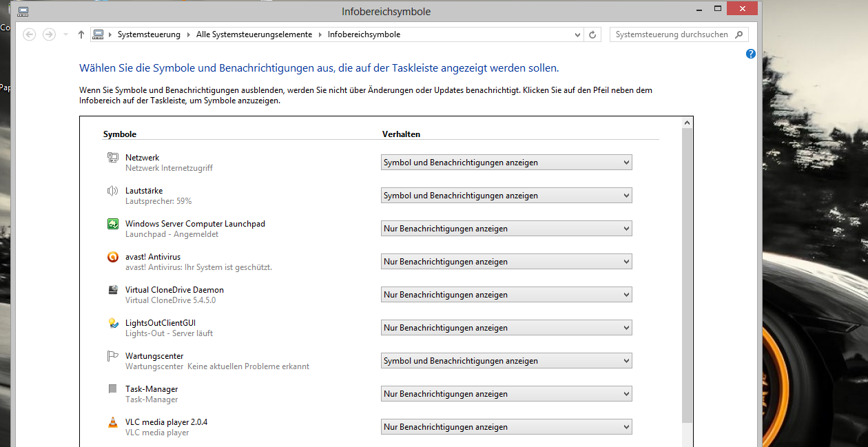The image size is (868, 447).
Task: Click the Task-Manager square icon
Action: coord(113,389)
